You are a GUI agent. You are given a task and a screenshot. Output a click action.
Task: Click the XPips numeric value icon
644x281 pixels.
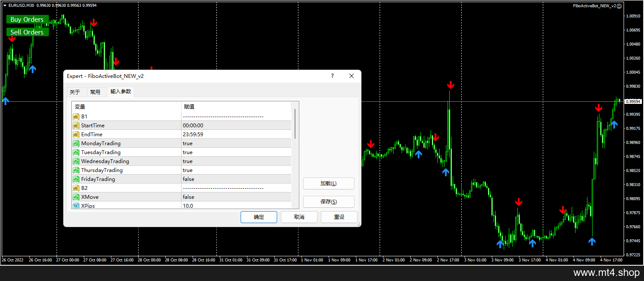pos(76,206)
